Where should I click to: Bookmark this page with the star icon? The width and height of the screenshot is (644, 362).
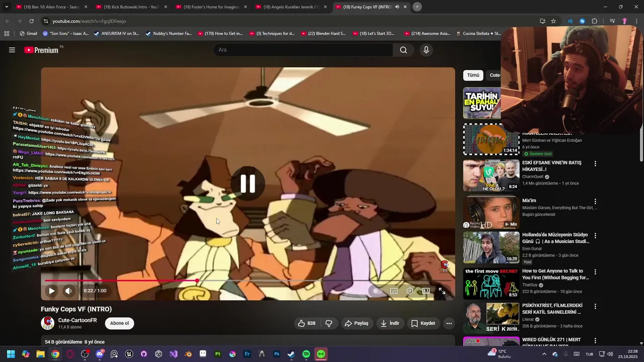coord(553,21)
